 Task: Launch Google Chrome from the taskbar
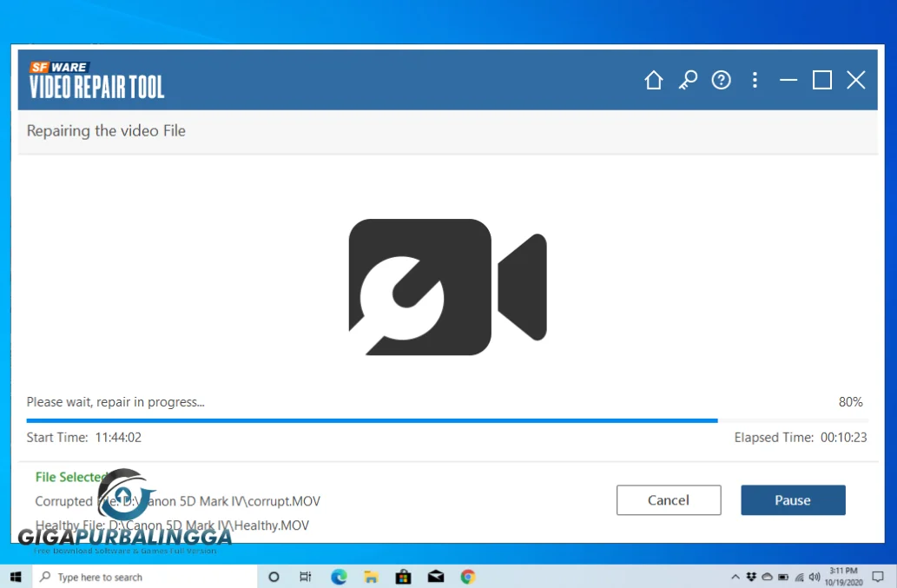tap(468, 577)
